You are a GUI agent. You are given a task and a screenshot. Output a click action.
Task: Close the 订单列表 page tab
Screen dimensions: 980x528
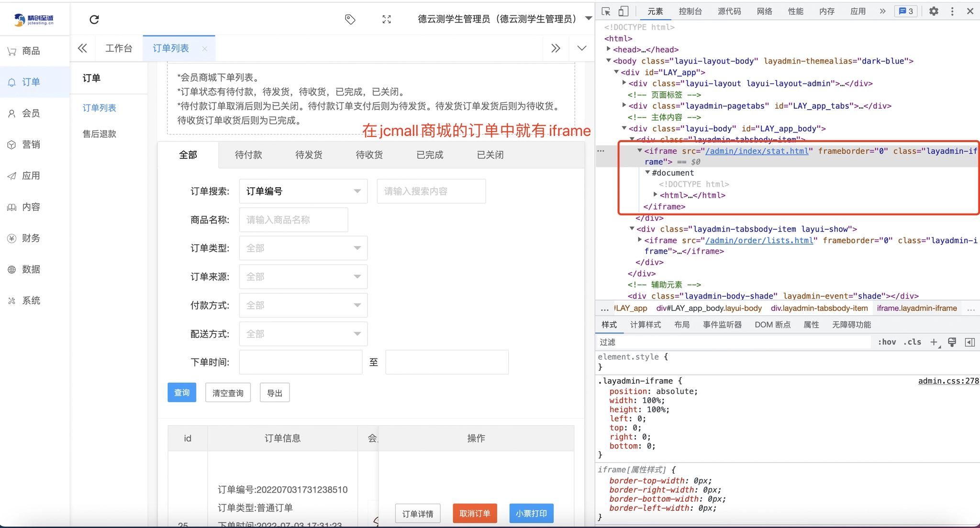point(205,48)
